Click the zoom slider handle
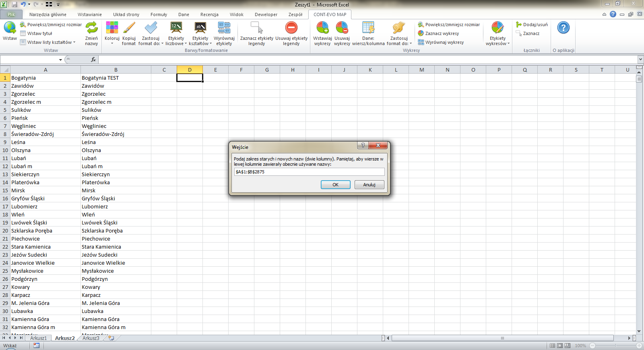Viewport: 644px width, 350px height. [616, 346]
